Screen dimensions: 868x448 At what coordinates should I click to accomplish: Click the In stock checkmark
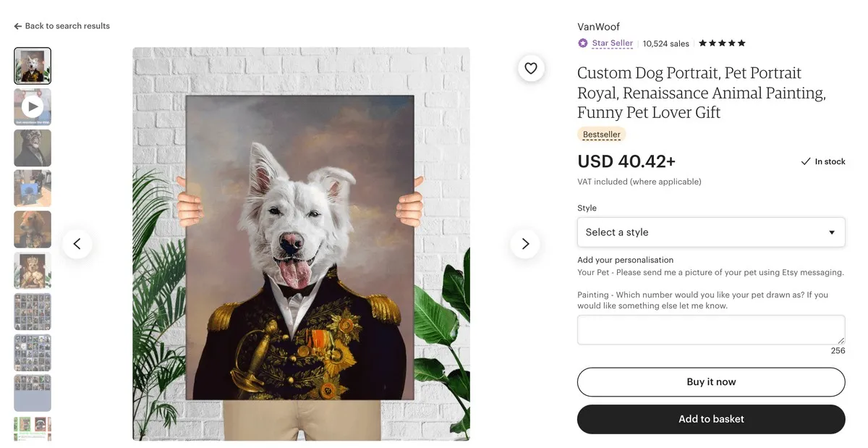[804, 161]
